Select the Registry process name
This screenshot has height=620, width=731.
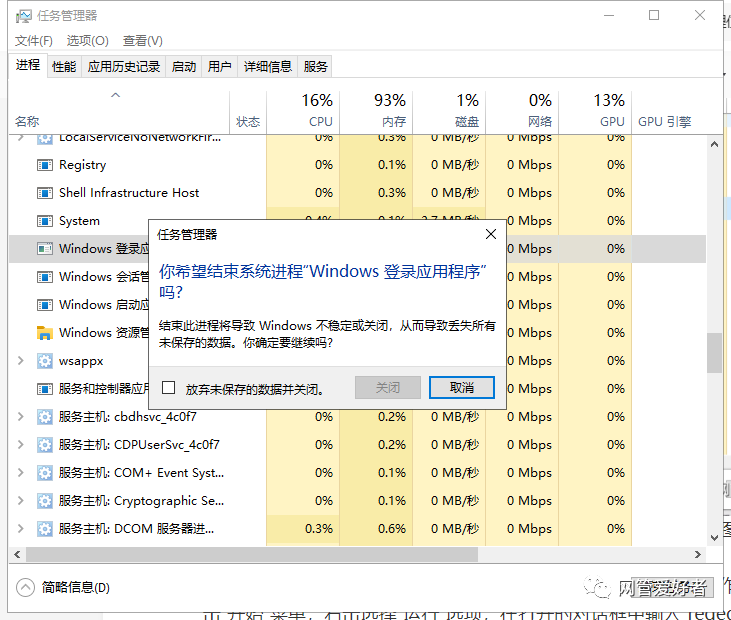coord(83,165)
